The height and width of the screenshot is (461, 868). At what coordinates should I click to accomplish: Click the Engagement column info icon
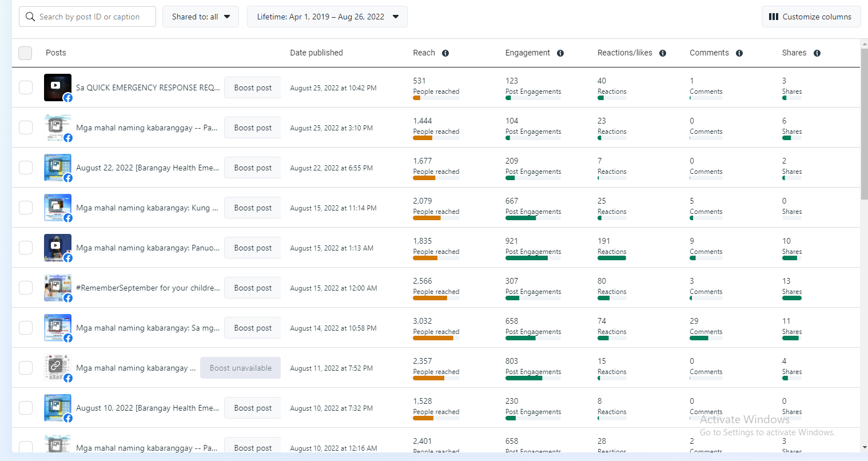point(560,53)
